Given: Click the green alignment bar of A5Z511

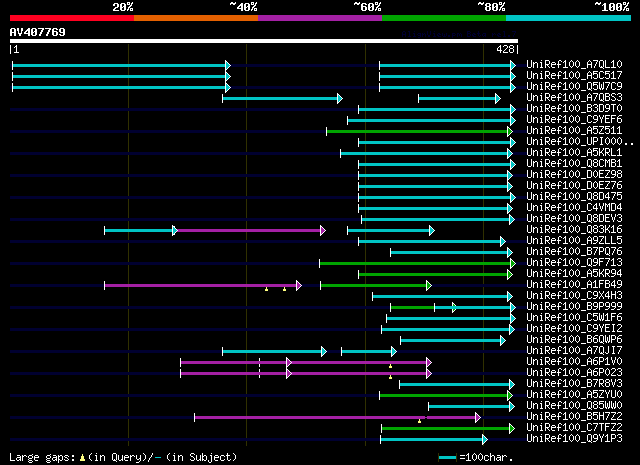Looking at the screenshot, I should [x=419, y=131].
